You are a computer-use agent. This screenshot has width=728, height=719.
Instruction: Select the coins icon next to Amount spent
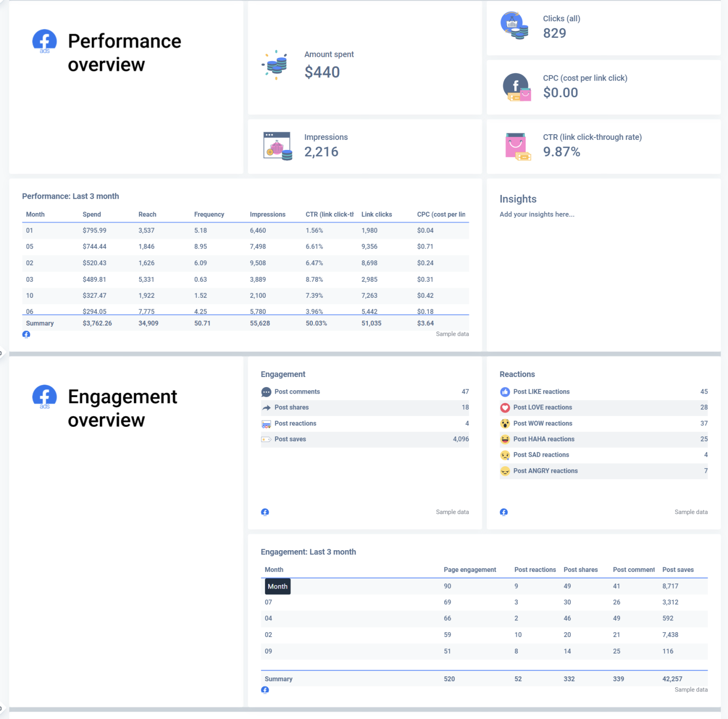(x=275, y=65)
